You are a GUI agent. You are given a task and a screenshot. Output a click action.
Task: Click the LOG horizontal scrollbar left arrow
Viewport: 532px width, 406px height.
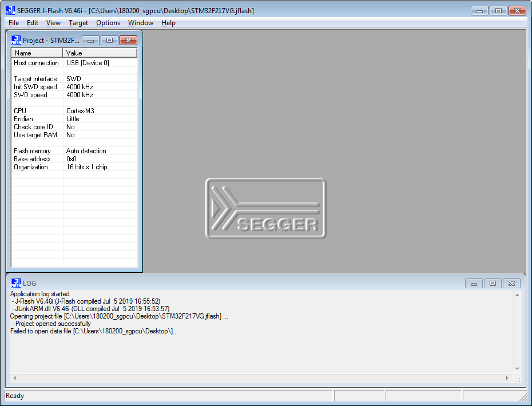[x=15, y=378]
